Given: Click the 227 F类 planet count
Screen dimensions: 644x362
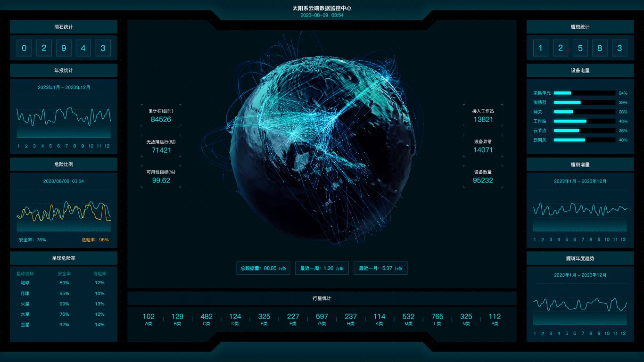Looking at the screenshot, I should pyautogui.click(x=293, y=319).
